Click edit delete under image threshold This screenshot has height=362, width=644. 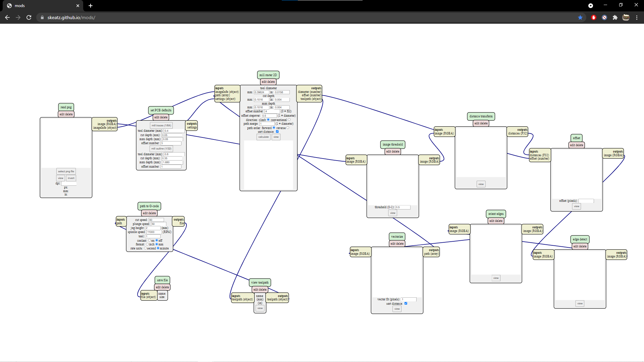[x=393, y=152]
